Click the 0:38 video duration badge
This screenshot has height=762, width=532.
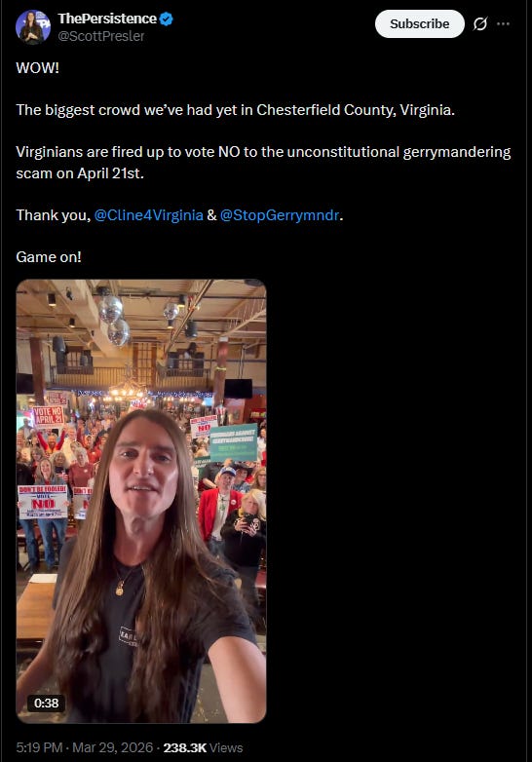pyautogui.click(x=46, y=703)
